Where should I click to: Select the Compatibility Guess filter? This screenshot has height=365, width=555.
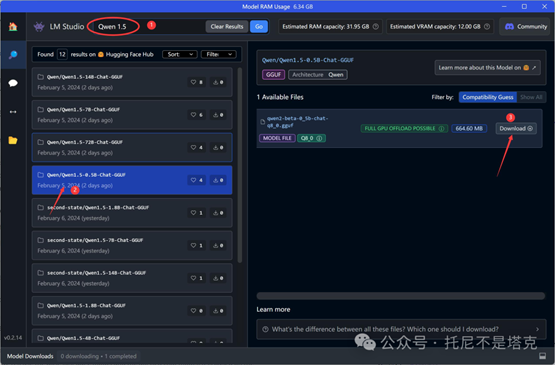[x=488, y=97]
